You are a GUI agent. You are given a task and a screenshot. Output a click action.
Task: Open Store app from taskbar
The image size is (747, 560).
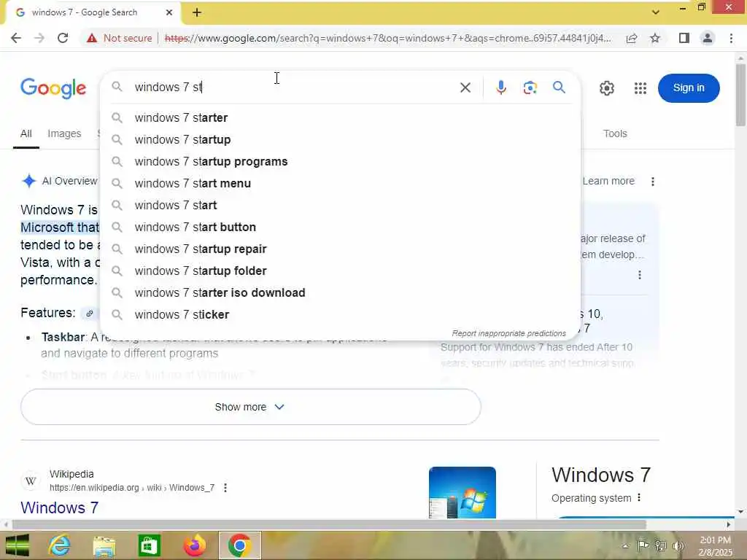coord(149,545)
